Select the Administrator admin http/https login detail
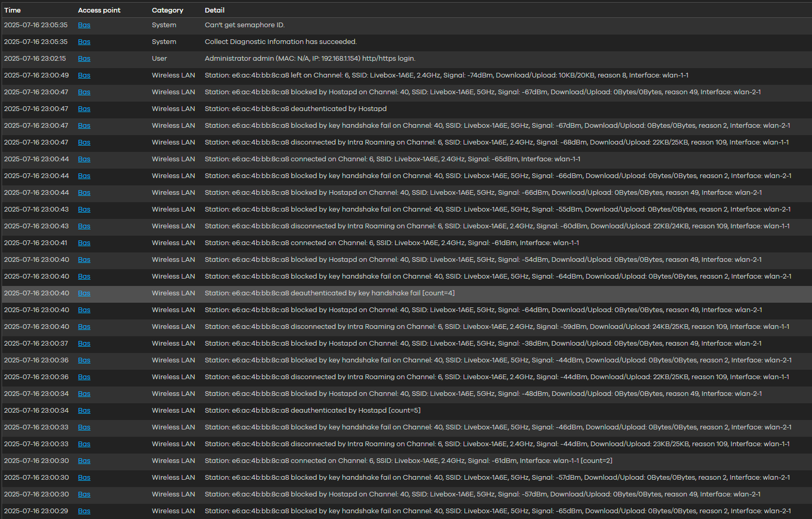 coord(310,58)
